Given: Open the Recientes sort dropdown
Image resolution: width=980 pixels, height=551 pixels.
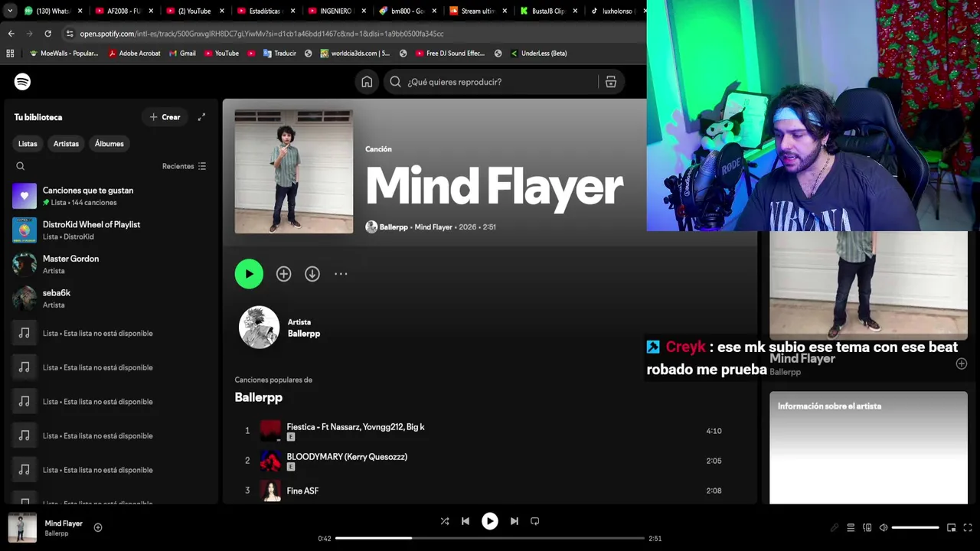Looking at the screenshot, I should click(x=184, y=166).
